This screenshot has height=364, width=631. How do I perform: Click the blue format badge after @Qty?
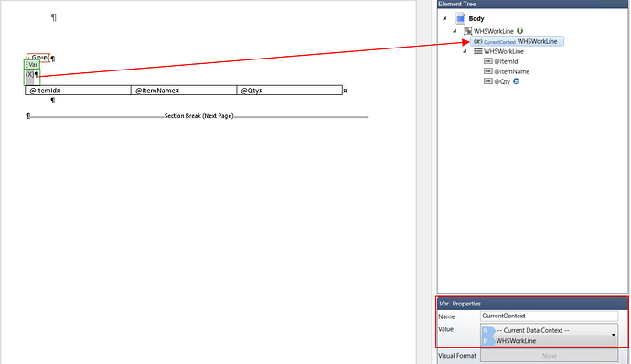point(517,81)
